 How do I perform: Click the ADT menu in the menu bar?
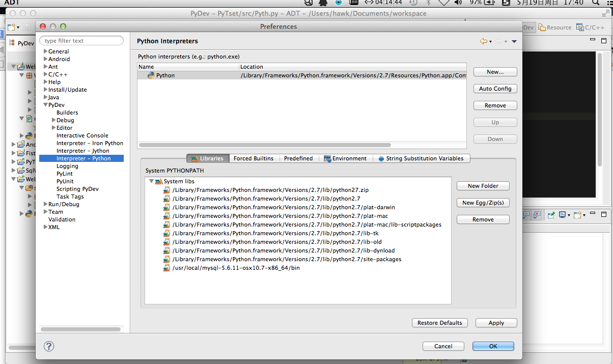coord(12,3)
